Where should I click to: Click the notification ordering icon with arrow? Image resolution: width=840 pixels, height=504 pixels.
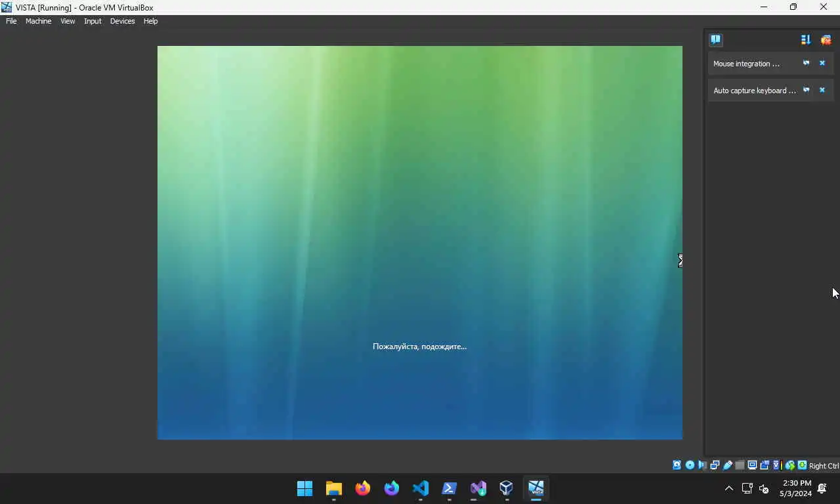click(x=806, y=39)
